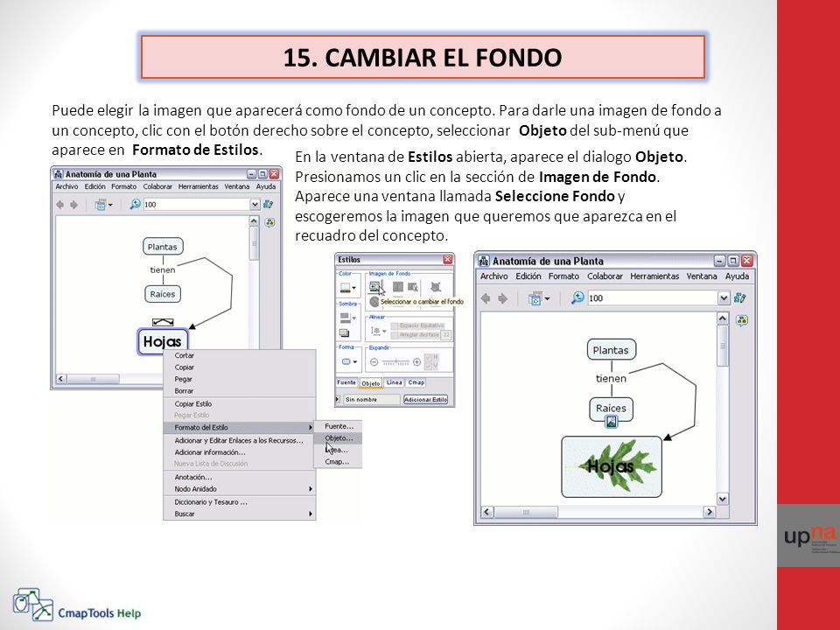The image size is (840, 630).
Task: Click Views toolbar icon in leaf-image window
Action: (x=535, y=298)
